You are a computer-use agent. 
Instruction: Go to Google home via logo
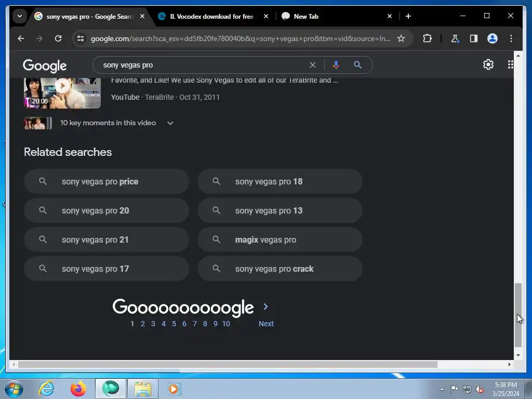[45, 65]
